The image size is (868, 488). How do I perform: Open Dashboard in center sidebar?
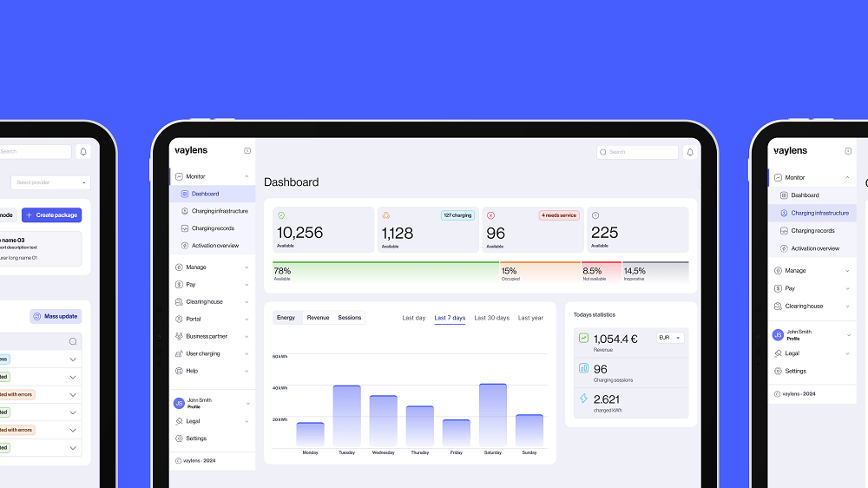tap(213, 194)
